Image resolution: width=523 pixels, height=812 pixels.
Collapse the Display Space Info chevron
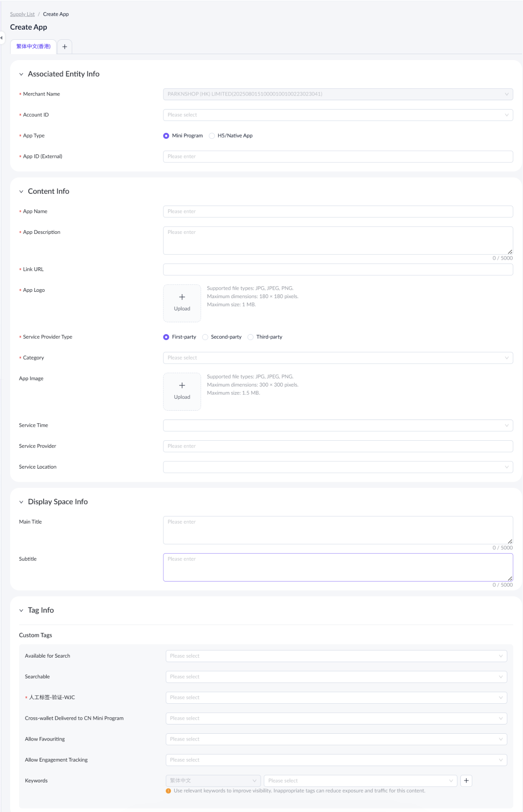pos(21,502)
